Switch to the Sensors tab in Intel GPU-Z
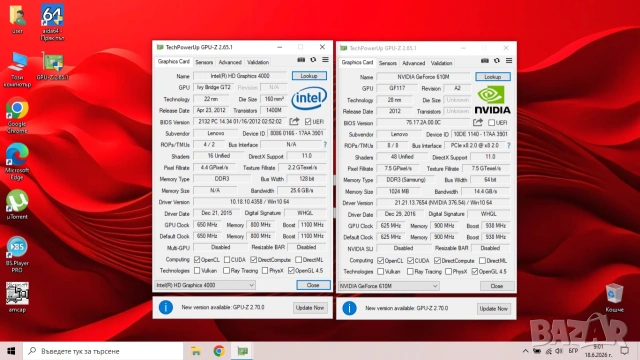 click(x=204, y=62)
